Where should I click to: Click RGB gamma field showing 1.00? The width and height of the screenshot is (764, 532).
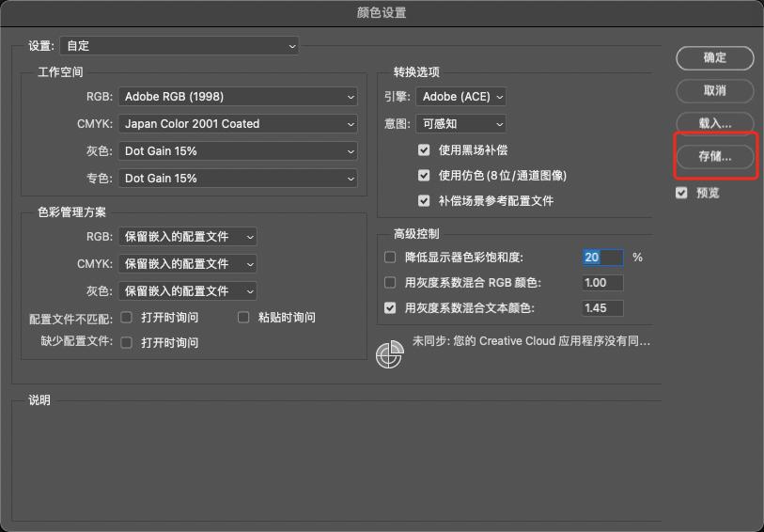602,283
